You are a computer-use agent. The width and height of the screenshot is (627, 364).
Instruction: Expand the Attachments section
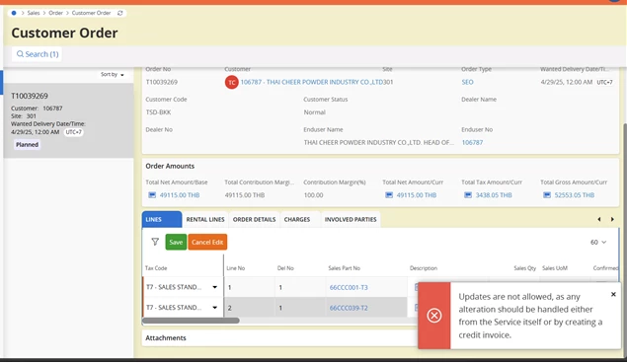(x=166, y=337)
